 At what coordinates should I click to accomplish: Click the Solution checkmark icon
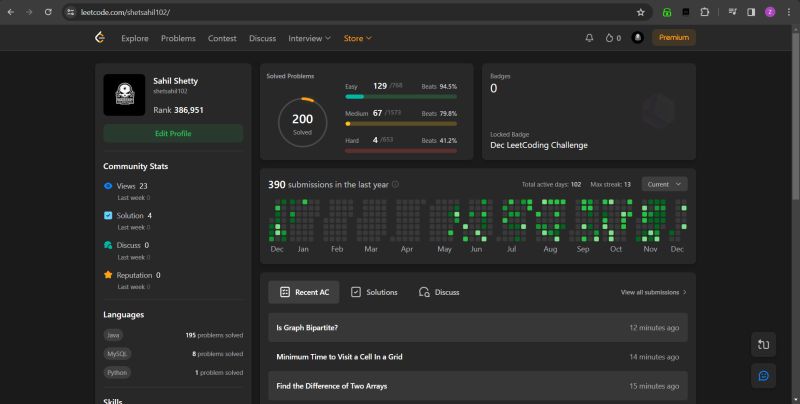[108, 215]
